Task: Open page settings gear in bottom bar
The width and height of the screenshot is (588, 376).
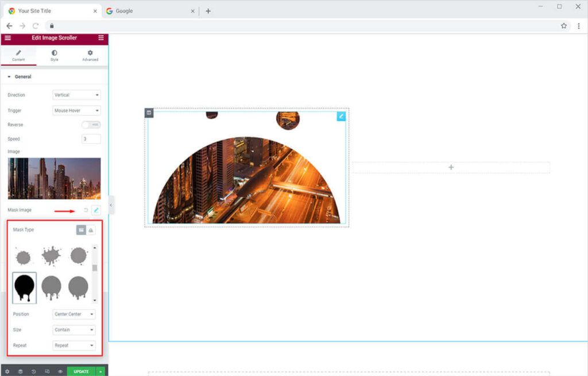Action: pyautogui.click(x=7, y=371)
